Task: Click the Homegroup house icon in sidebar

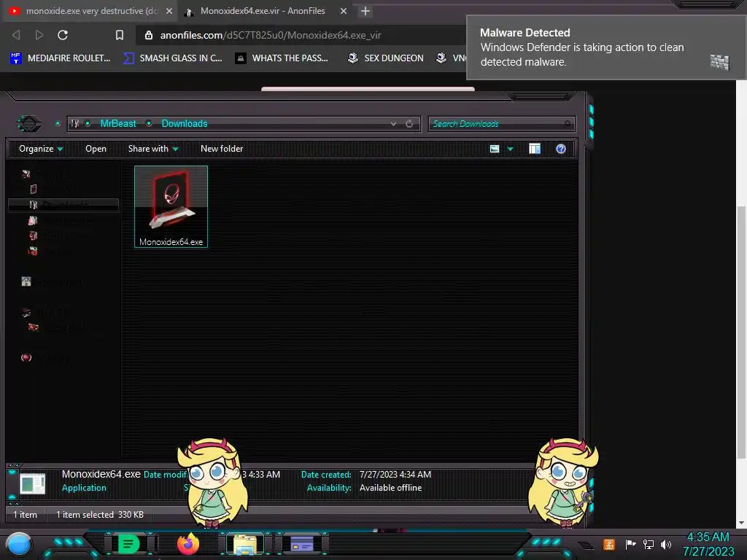Action: tap(26, 282)
